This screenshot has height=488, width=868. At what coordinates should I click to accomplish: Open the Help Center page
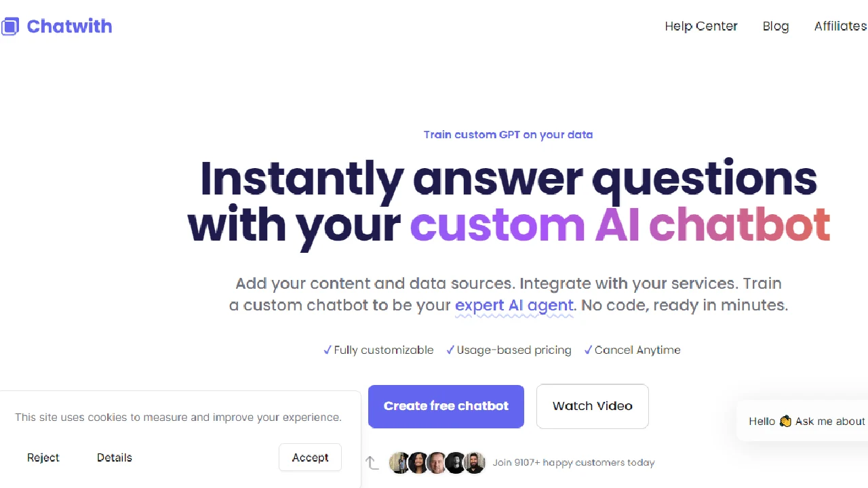(x=701, y=26)
